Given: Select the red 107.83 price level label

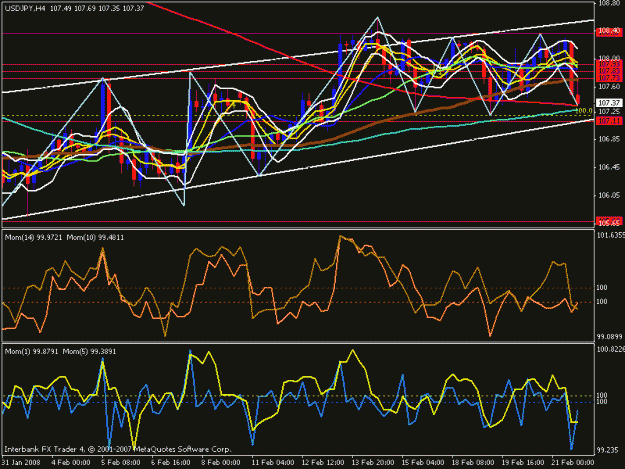Looking at the screenshot, I should [x=609, y=71].
